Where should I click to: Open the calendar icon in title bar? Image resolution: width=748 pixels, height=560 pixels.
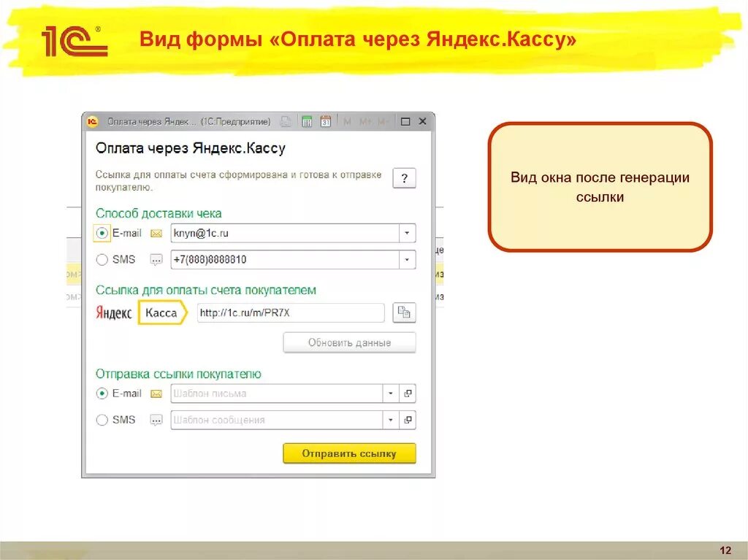[x=326, y=122]
